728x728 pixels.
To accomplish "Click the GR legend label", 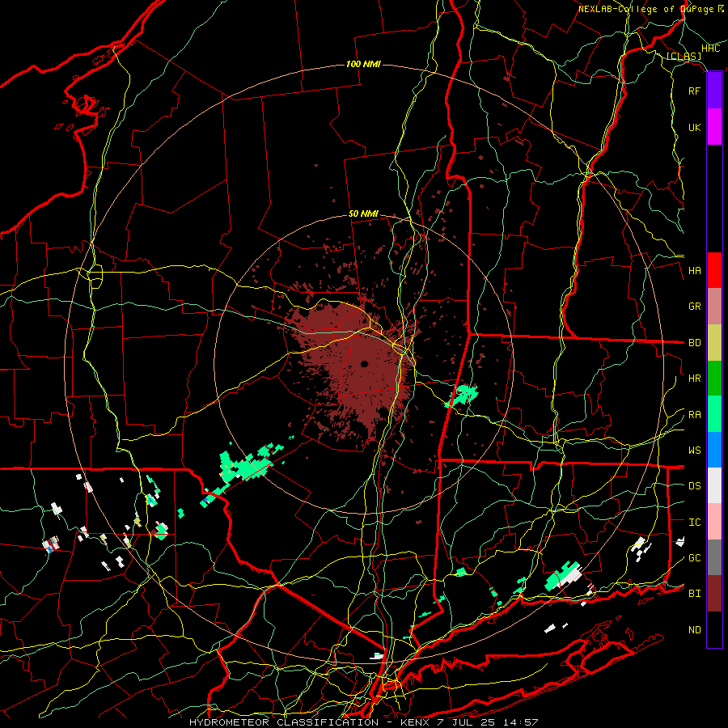I will [x=694, y=307].
